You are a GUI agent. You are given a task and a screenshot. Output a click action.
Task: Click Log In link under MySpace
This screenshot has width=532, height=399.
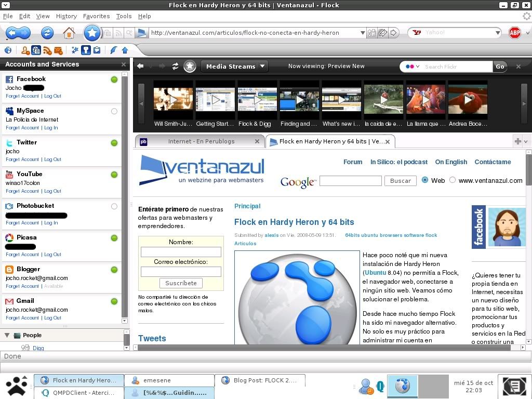[x=51, y=128]
